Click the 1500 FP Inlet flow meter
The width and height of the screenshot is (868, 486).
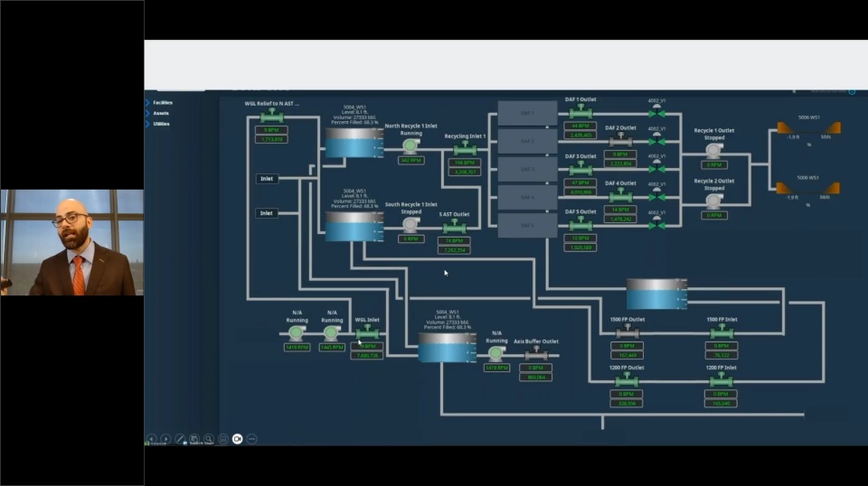pyautogui.click(x=722, y=332)
